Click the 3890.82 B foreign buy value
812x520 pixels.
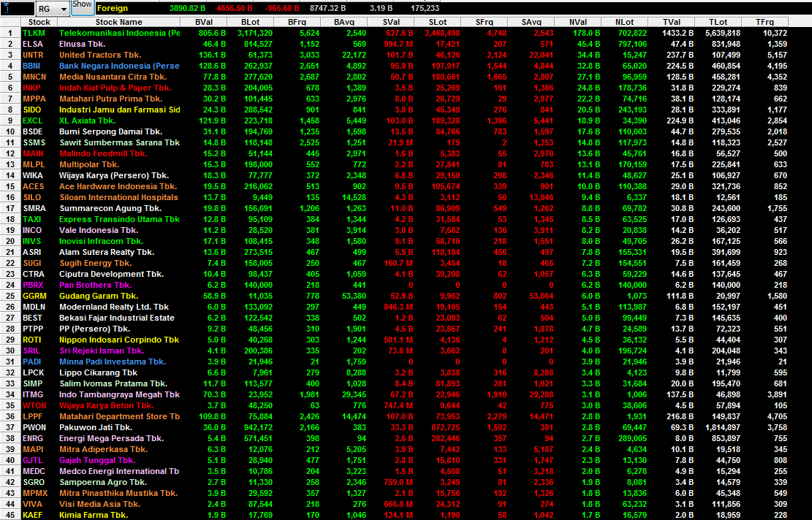[187, 8]
